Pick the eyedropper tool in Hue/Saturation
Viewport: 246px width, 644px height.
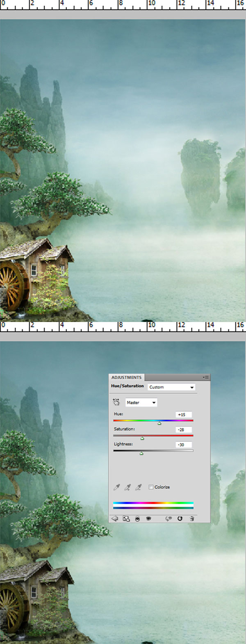(117, 487)
